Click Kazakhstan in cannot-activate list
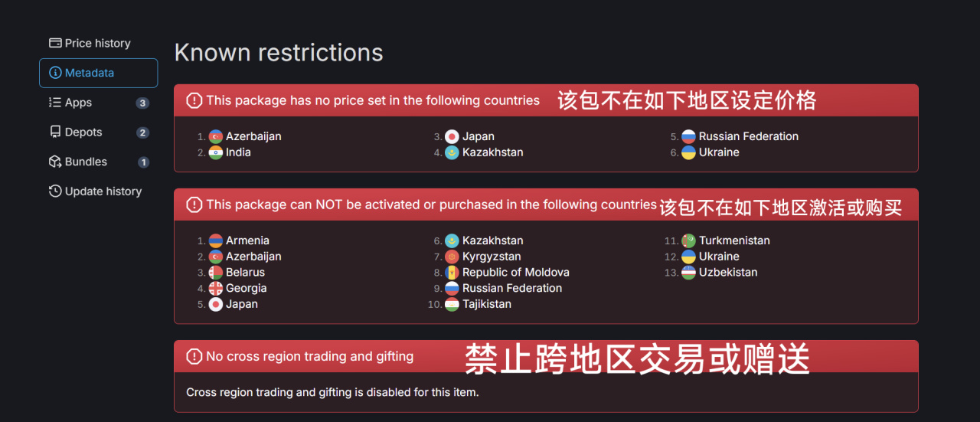The image size is (980, 422). pos(492,240)
